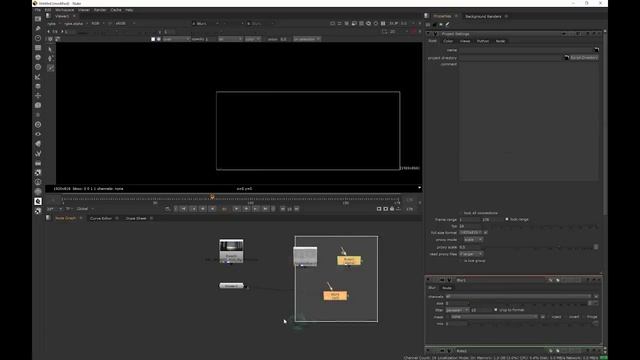Click the Particles toolbar icon
This screenshot has width=640, height=360.
(38, 115)
